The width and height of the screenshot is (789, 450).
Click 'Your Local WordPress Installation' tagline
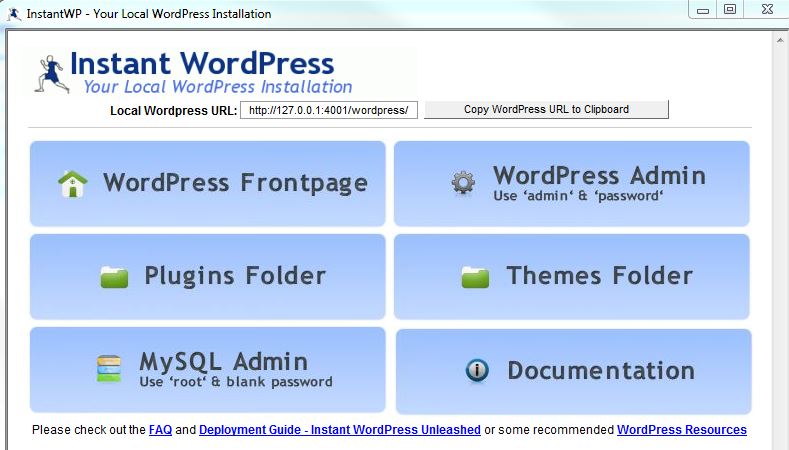click(x=218, y=87)
